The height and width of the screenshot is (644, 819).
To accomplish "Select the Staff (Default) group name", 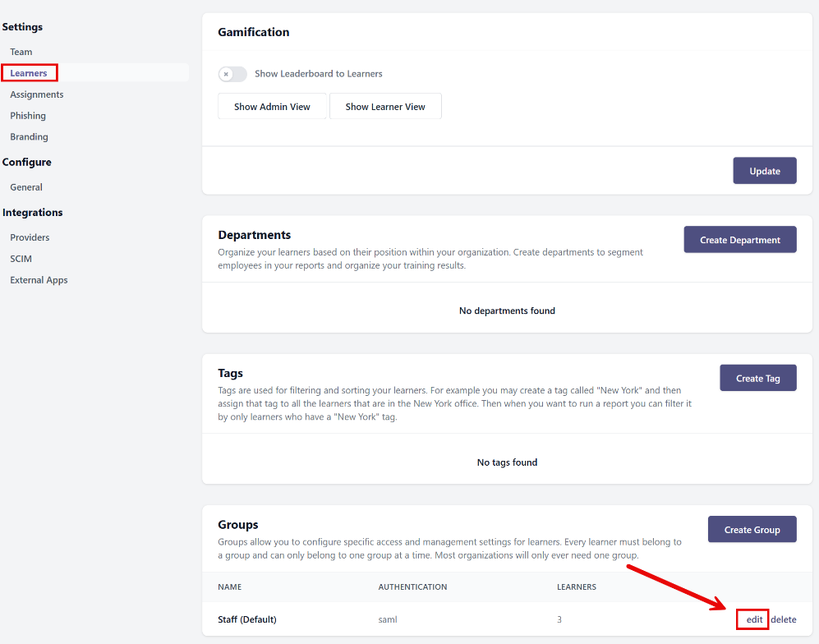I will (246, 619).
